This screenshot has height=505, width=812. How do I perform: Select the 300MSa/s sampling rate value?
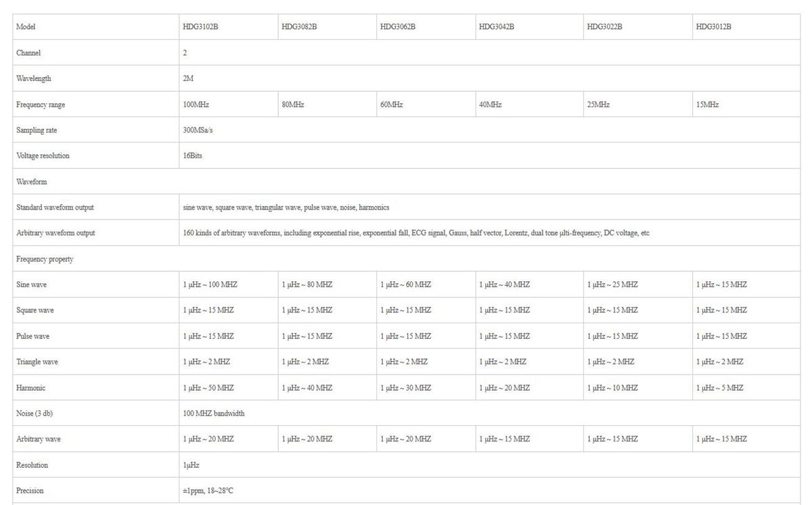198,130
